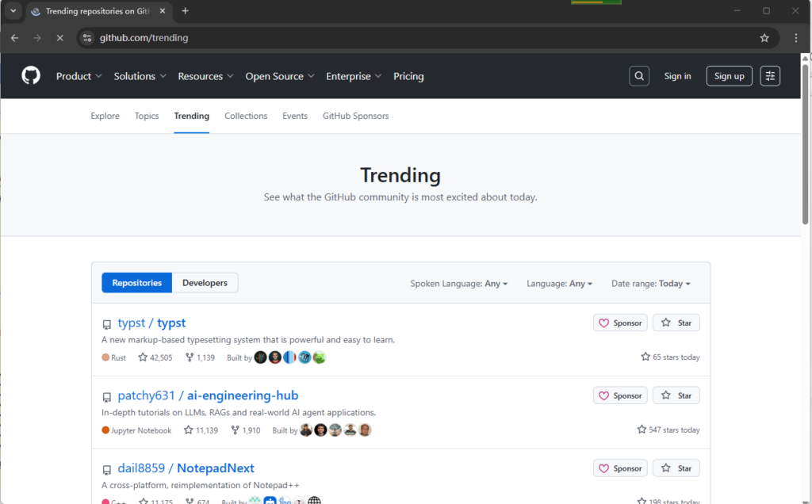The width and height of the screenshot is (812, 504).
Task: Click fork count 1,139 for typst
Action: click(200, 357)
